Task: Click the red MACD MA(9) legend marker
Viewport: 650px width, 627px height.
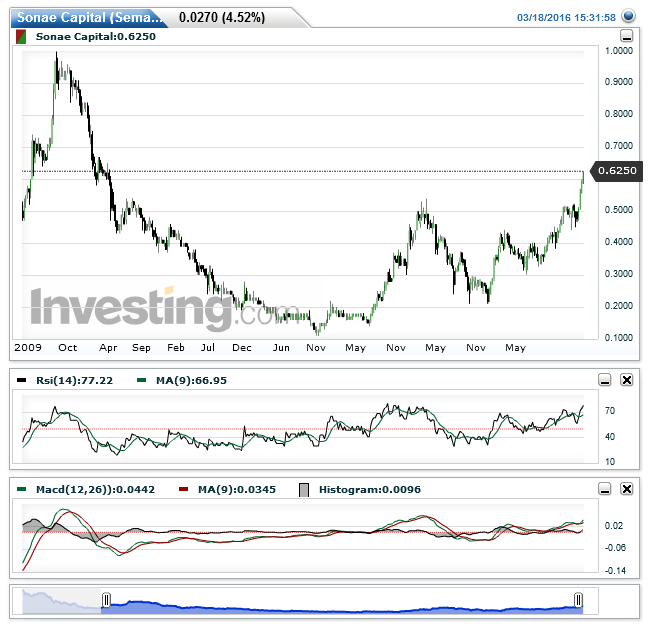Action: tap(183, 489)
